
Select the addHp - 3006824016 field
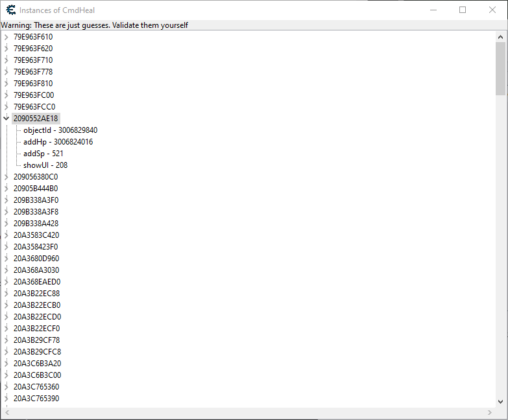58,142
